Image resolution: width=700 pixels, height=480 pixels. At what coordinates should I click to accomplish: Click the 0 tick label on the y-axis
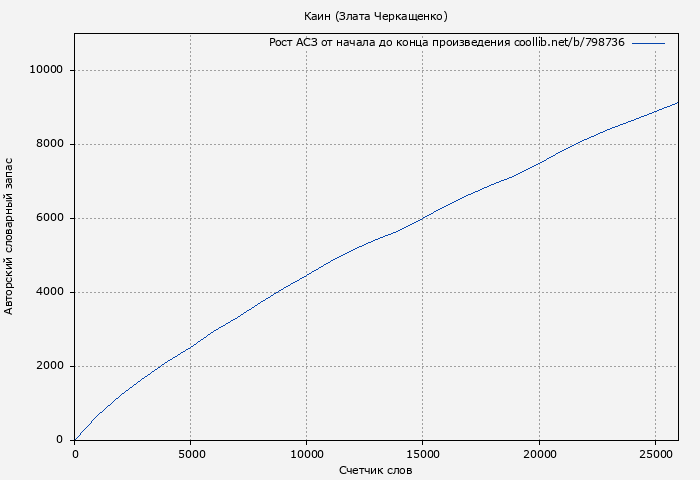pos(61,440)
